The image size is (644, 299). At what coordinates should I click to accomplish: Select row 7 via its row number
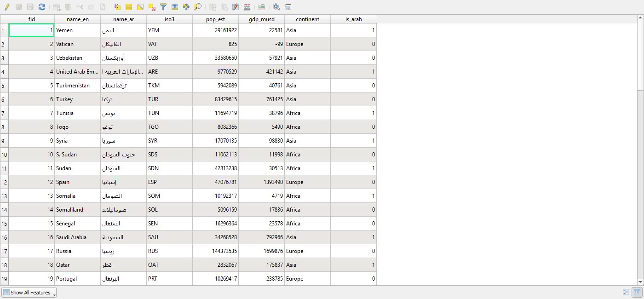coord(4,113)
